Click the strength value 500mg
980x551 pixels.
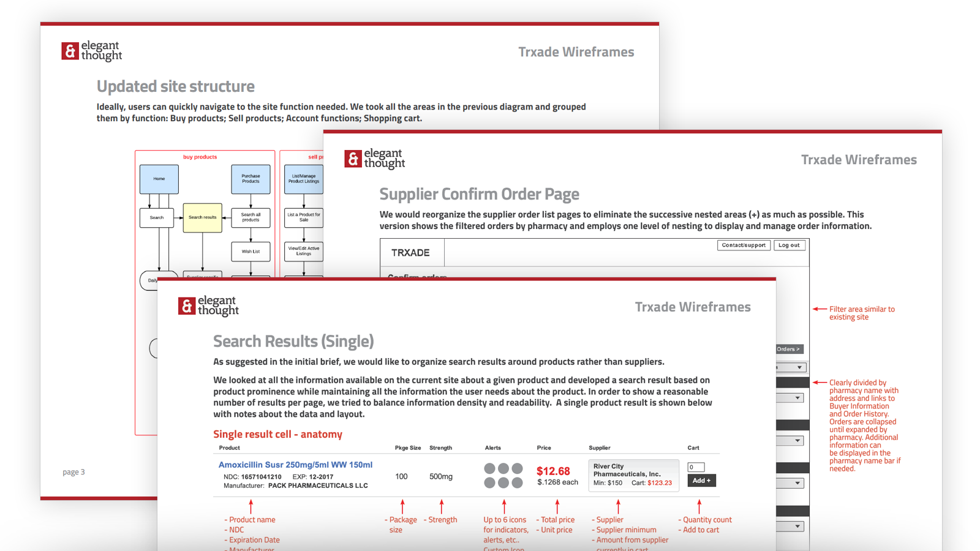click(441, 476)
